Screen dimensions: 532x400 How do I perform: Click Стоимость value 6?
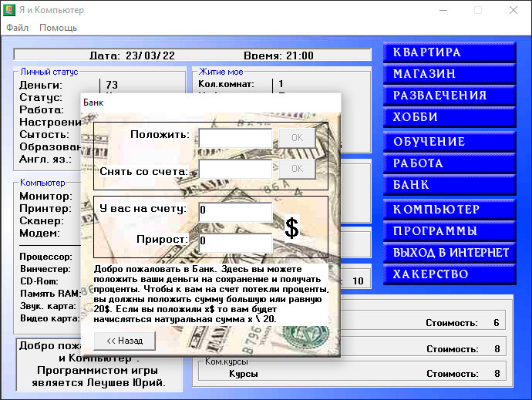(497, 323)
